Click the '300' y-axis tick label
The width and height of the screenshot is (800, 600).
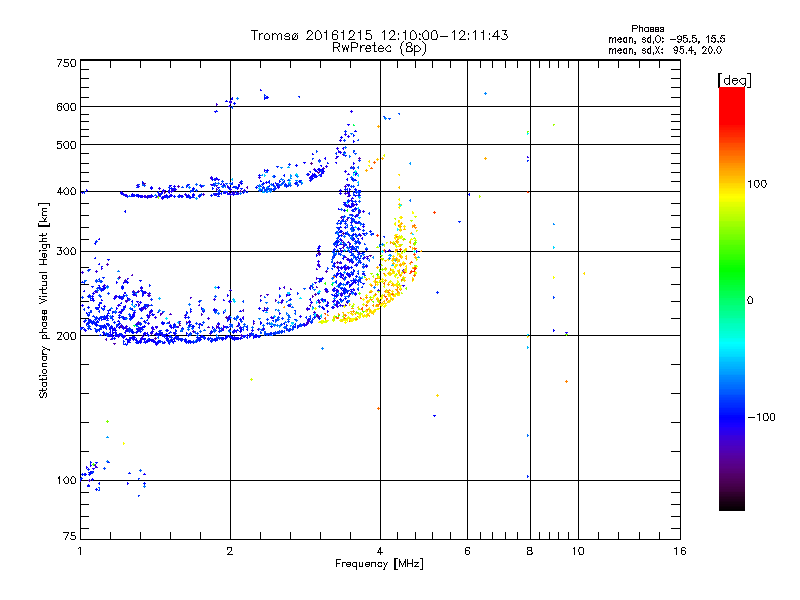(66, 252)
